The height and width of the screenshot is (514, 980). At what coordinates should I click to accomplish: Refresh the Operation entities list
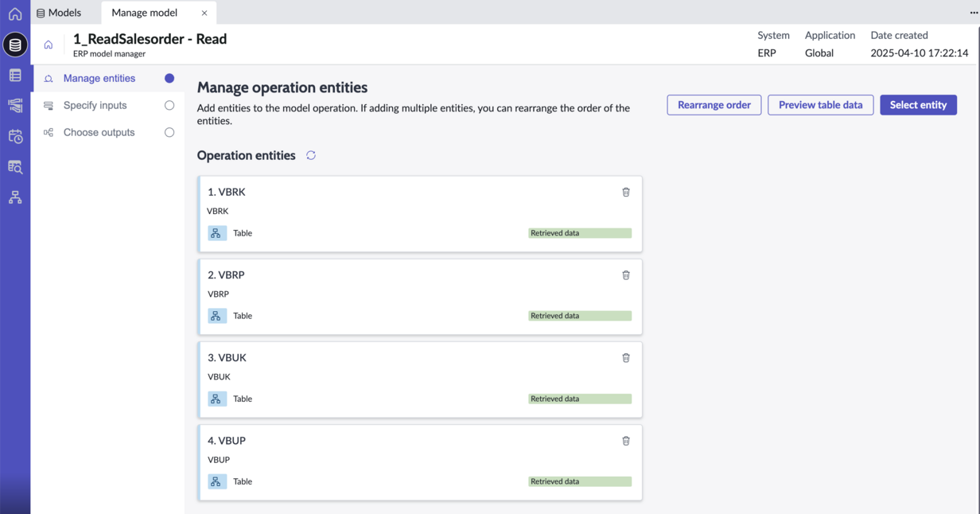[x=311, y=155]
